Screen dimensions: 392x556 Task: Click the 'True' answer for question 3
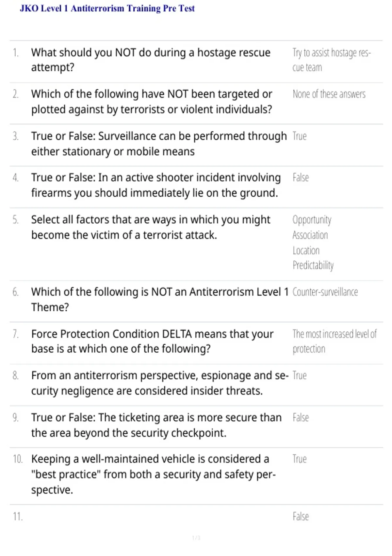(300, 136)
